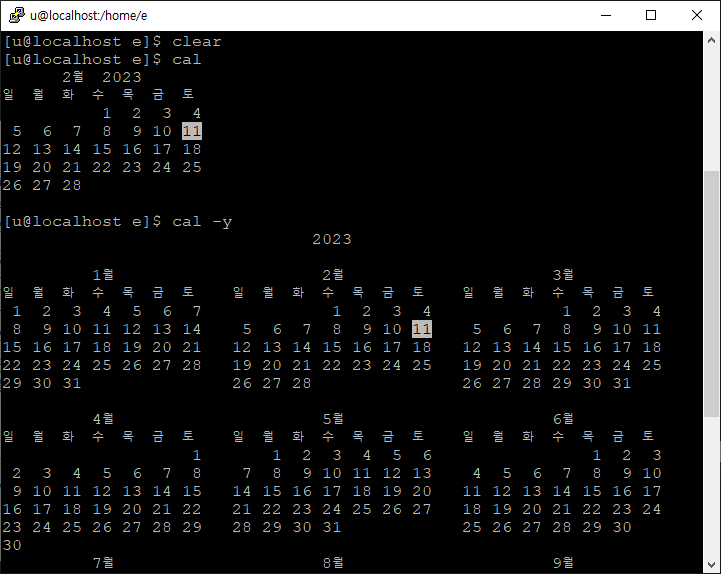Click the PuTTY icon in title bar
The image size is (721, 574).
[x=17, y=15]
